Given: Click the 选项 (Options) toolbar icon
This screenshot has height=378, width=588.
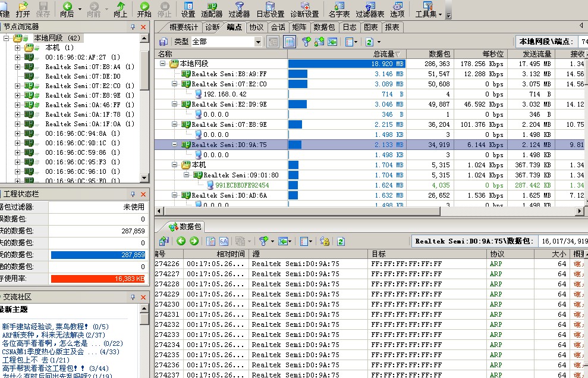Looking at the screenshot, I should pos(397,9).
